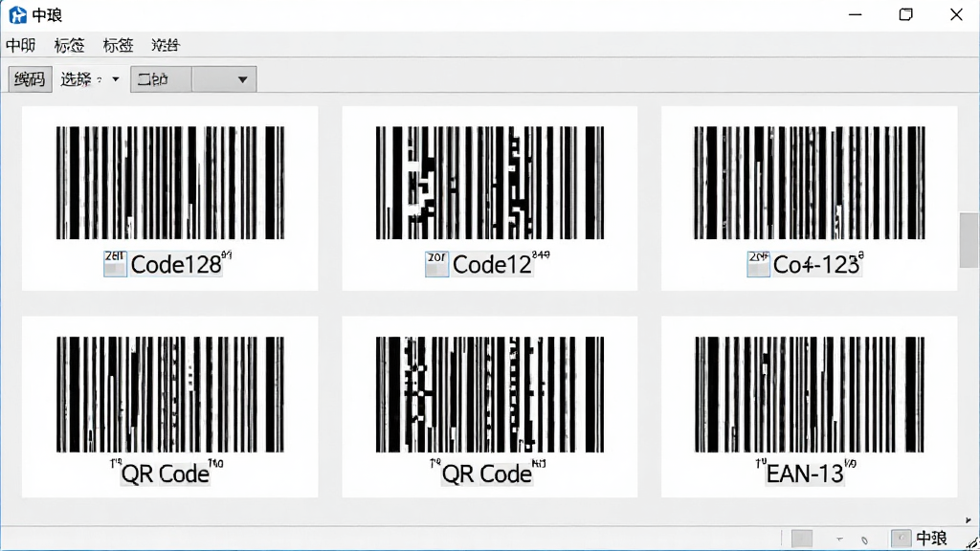Click the "Code12" label text
This screenshot has width=980, height=551.
pos(492,264)
